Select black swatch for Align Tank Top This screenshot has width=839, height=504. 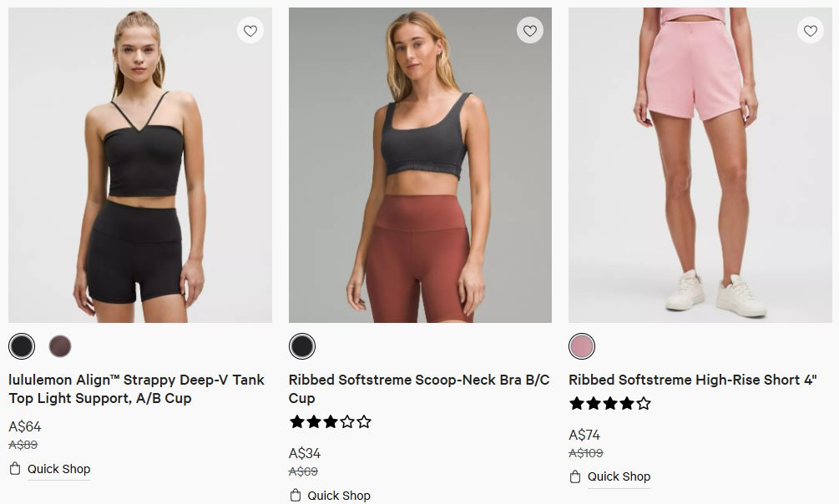coord(22,345)
